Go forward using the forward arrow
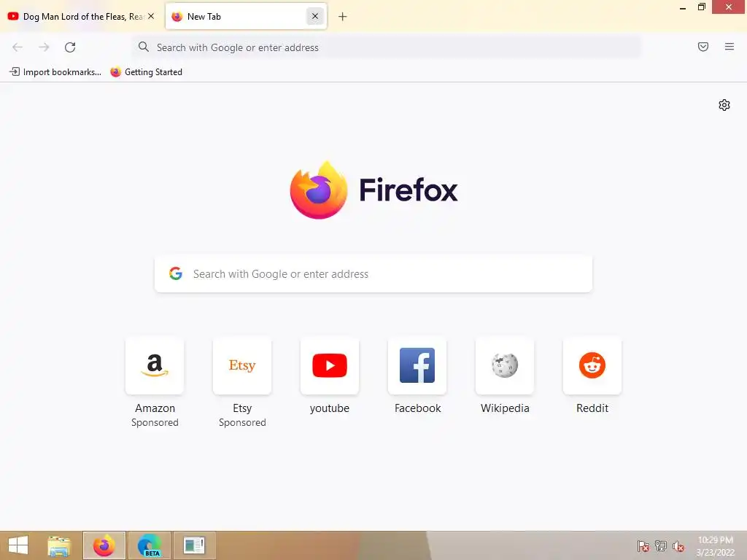Viewport: 747px width, 560px height. tap(44, 47)
